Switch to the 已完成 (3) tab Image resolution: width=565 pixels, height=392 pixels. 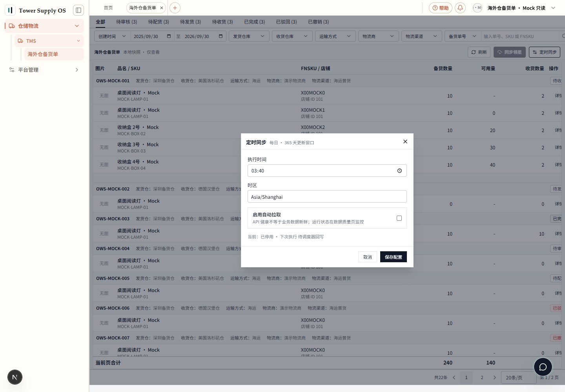pyautogui.click(x=254, y=22)
